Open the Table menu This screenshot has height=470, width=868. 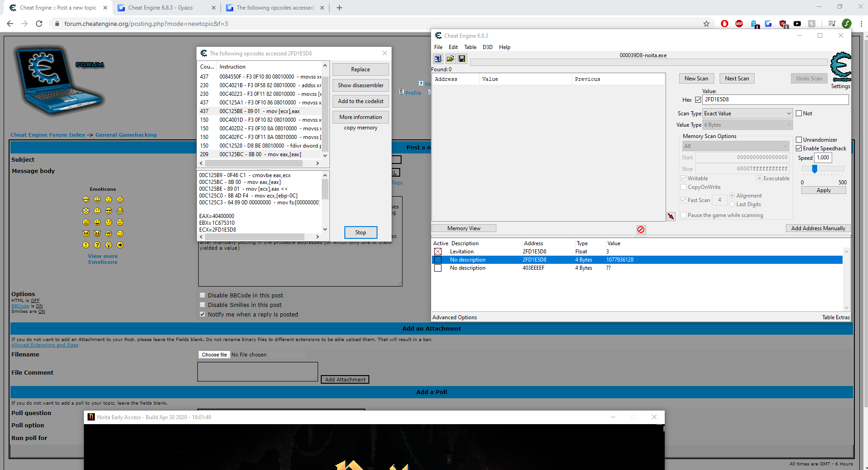(470, 47)
